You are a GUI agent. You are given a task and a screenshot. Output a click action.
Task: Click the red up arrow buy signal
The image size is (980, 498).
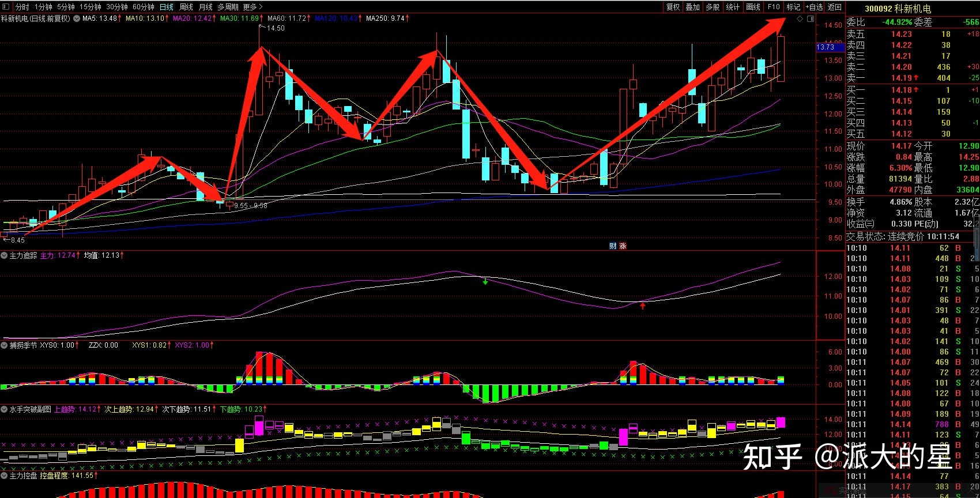643,305
